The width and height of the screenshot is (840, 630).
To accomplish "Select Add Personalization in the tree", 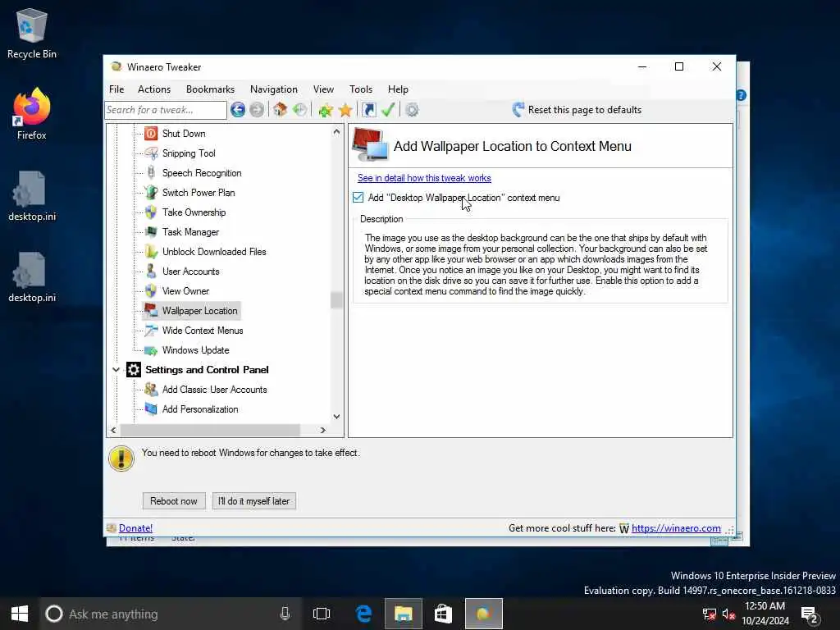I will [x=200, y=409].
